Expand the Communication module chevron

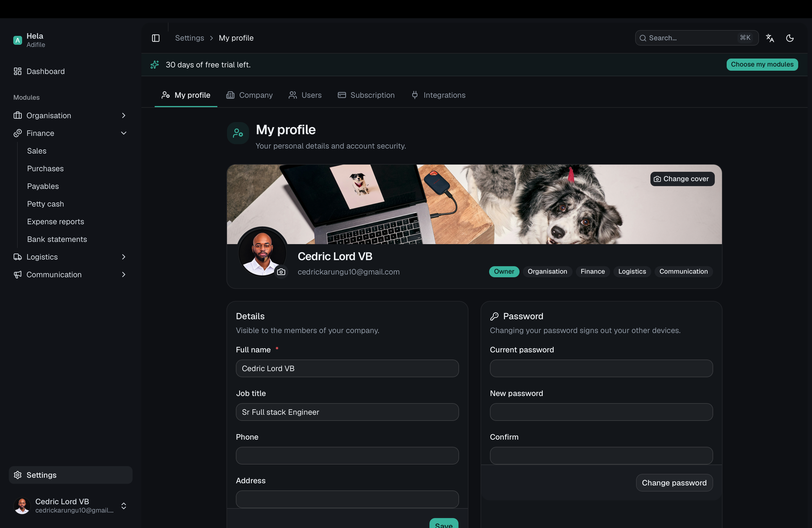click(x=123, y=274)
